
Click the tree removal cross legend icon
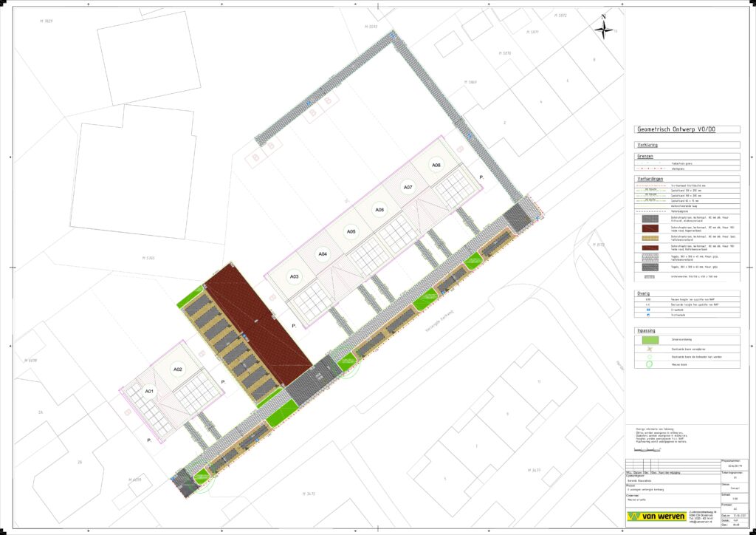coord(647,347)
